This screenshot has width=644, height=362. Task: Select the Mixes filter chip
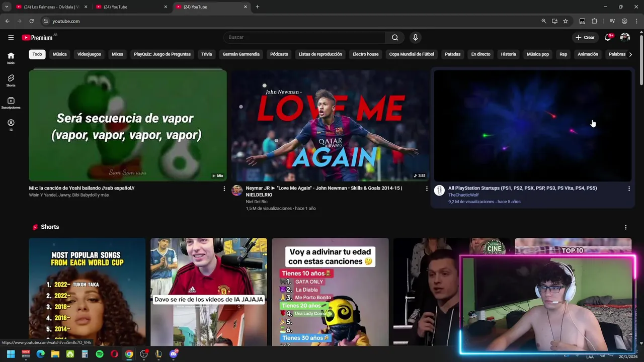click(117, 54)
